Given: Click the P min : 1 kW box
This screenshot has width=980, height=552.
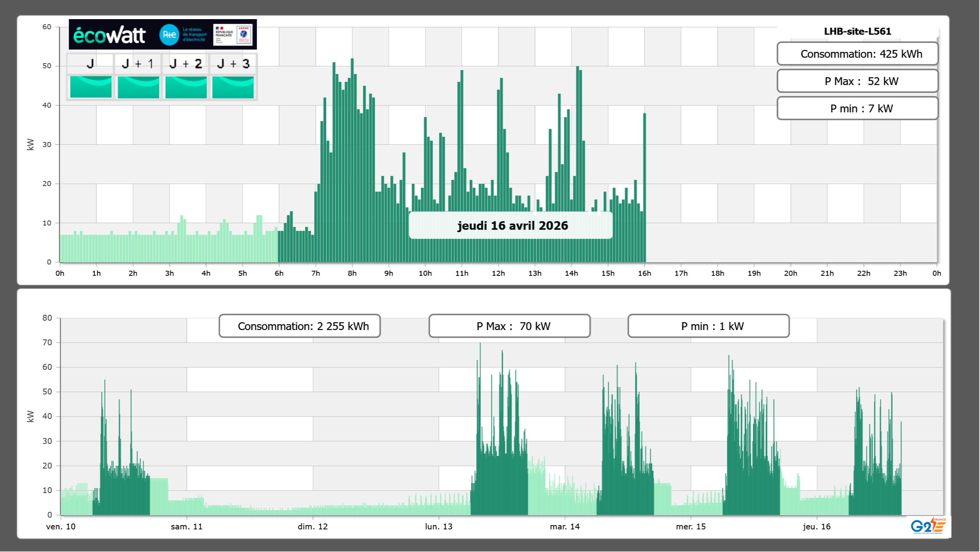Looking at the screenshot, I should [708, 326].
